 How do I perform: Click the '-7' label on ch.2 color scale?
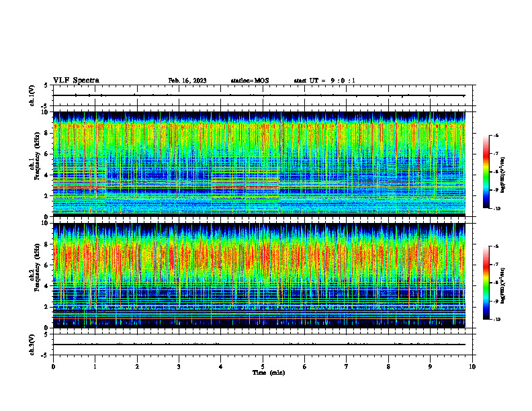496,265
